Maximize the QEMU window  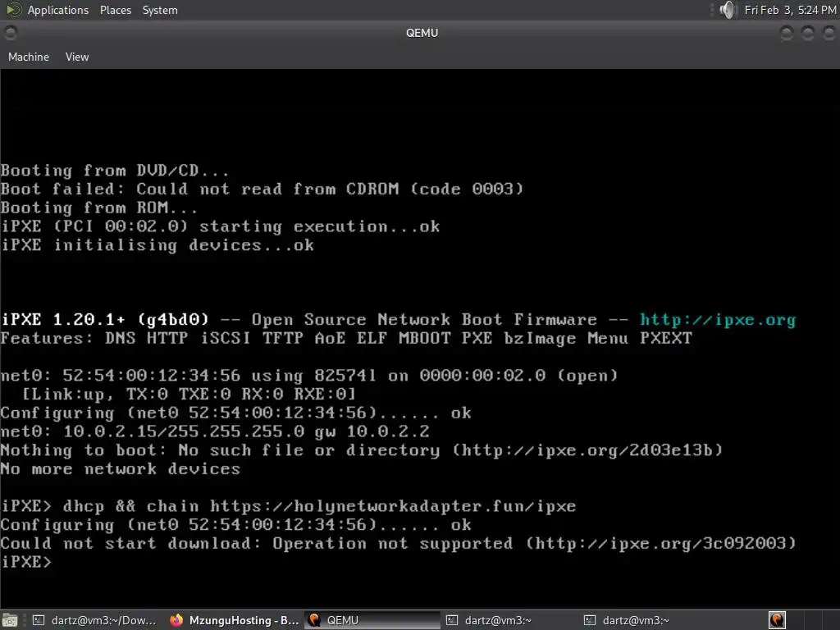click(807, 33)
